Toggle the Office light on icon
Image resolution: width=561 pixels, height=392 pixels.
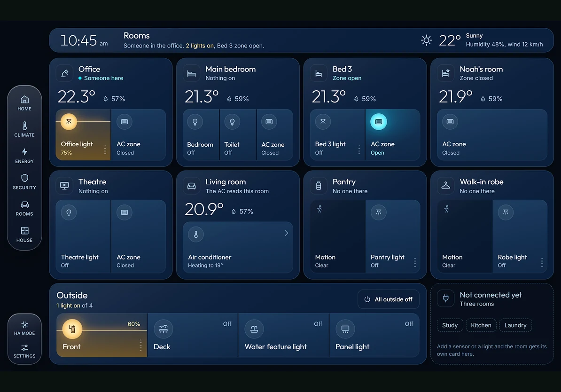(69, 121)
